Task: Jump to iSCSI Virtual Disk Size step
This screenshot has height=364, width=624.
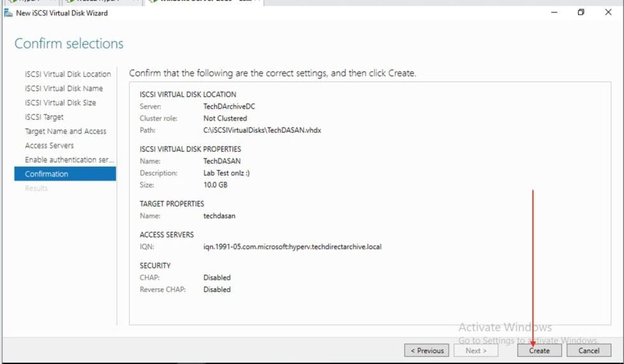Action: pyautogui.click(x=61, y=103)
